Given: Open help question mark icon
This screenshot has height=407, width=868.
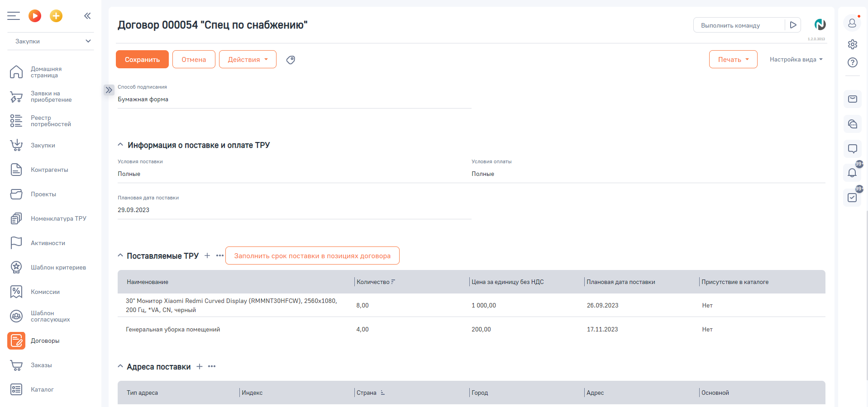Looking at the screenshot, I should click(853, 62).
